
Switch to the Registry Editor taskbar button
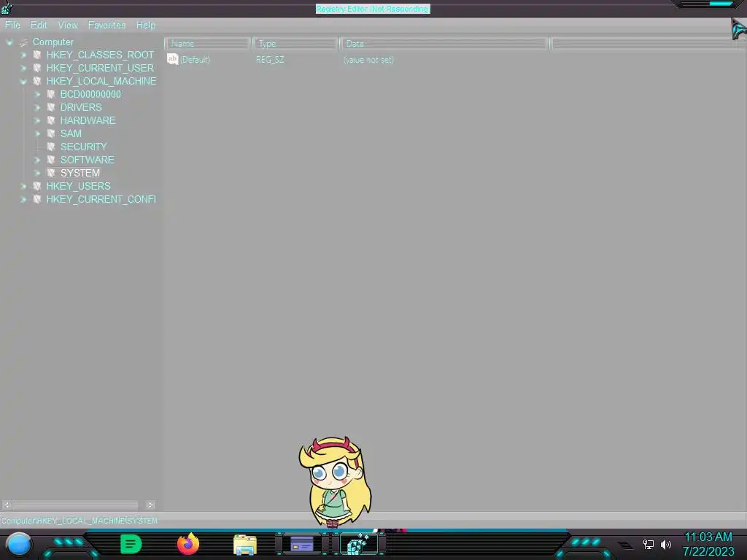point(359,544)
